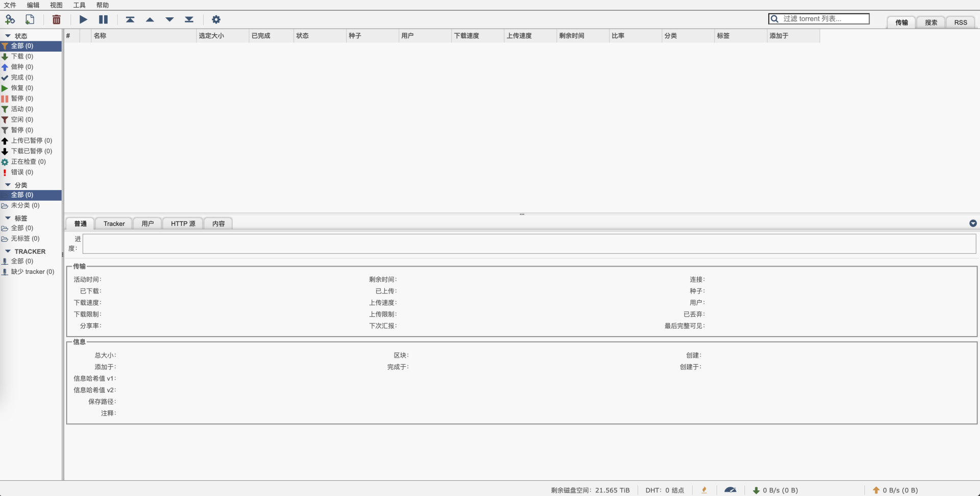
Task: Select 未分类 (0) category
Action: [x=31, y=205]
